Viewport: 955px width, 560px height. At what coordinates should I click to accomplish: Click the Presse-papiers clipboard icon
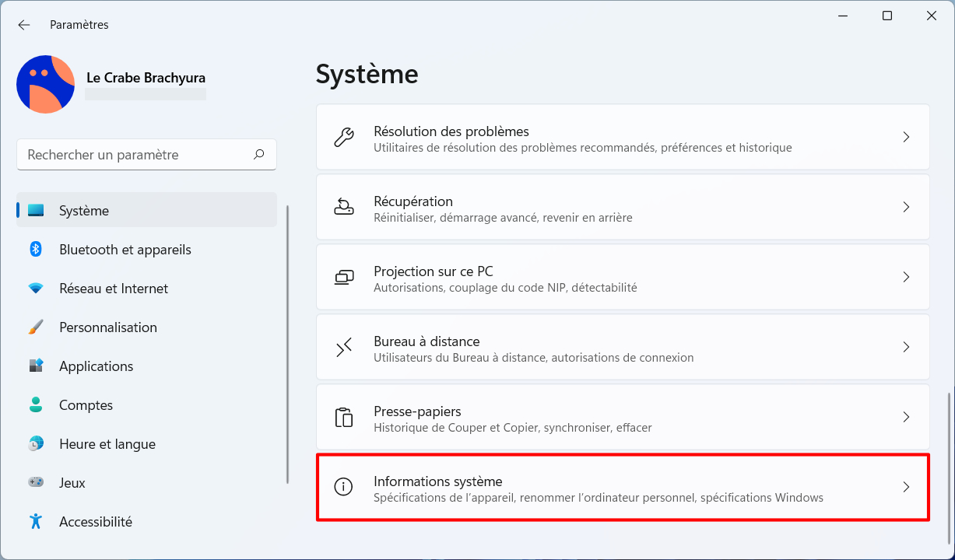tap(343, 417)
